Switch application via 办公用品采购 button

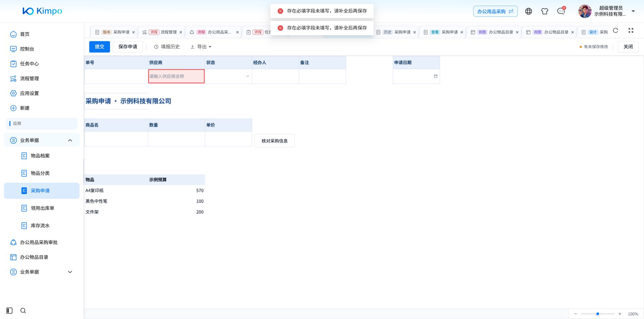pyautogui.click(x=495, y=11)
